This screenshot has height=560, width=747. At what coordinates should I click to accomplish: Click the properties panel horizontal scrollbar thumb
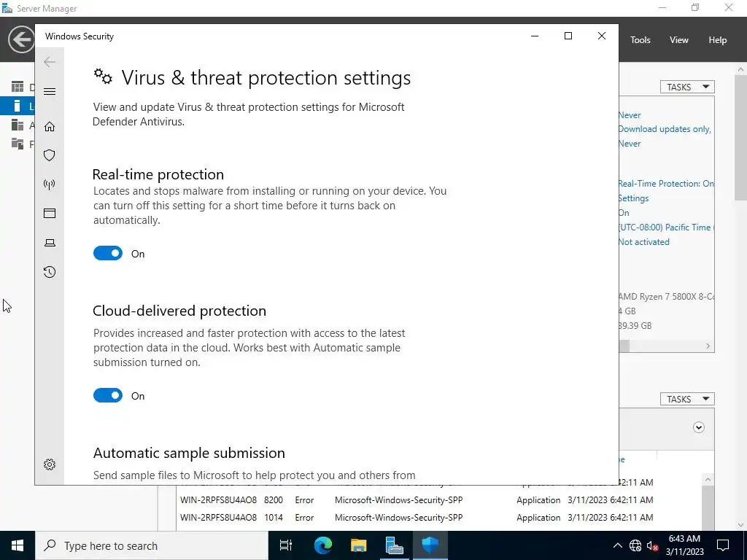point(624,346)
